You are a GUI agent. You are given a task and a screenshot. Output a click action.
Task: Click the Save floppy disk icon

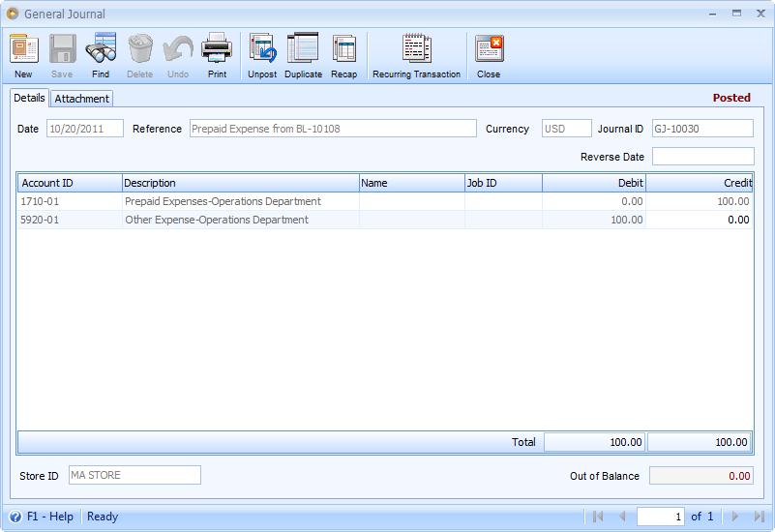click(x=62, y=48)
